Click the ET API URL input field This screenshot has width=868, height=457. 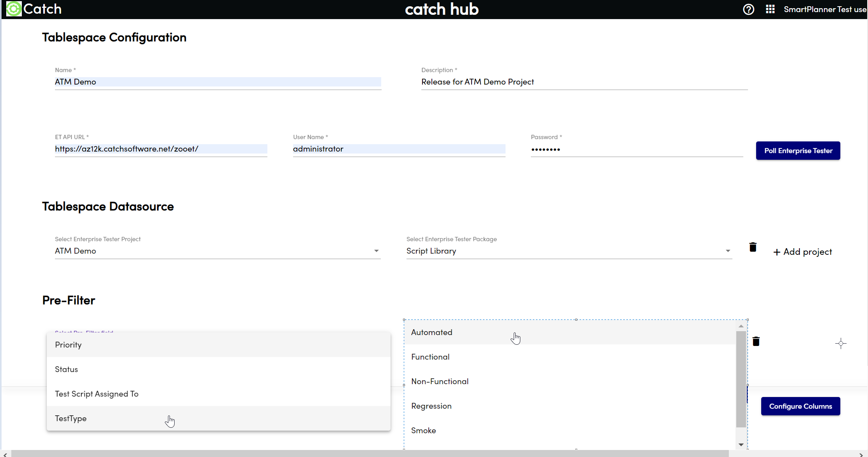coord(161,149)
